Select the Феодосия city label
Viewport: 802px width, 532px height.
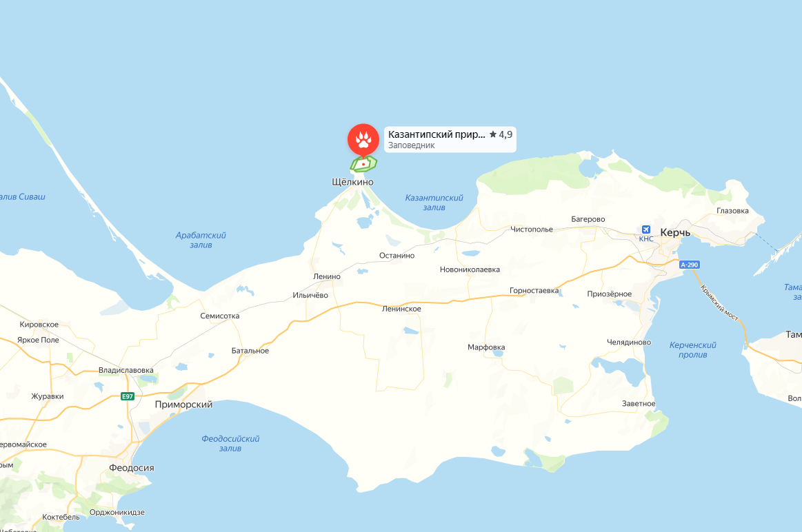pos(132,468)
